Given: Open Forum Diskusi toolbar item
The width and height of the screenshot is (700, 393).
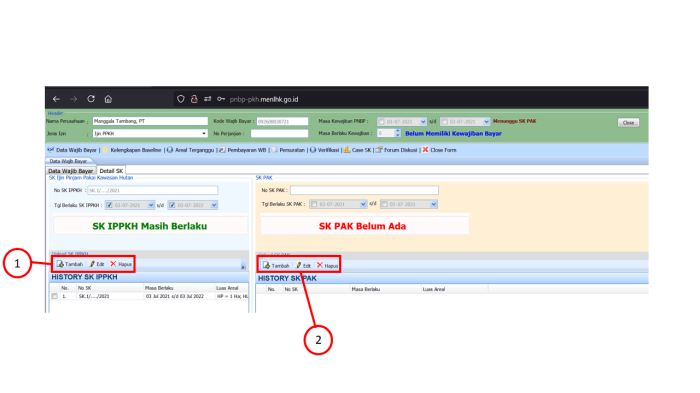Looking at the screenshot, I should [396, 150].
